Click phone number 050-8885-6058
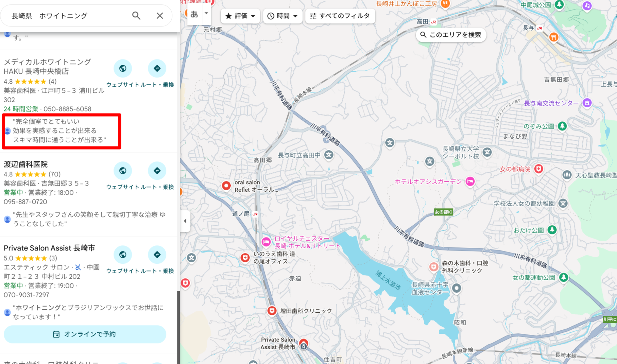The image size is (617, 364). tap(67, 109)
